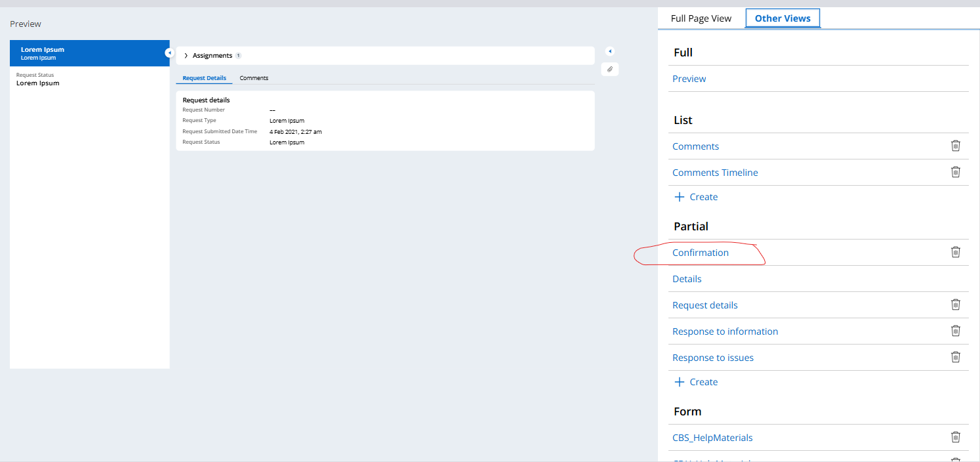Viewport: 980px width, 462px height.
Task: Open the Preview full view link
Action: 689,79
